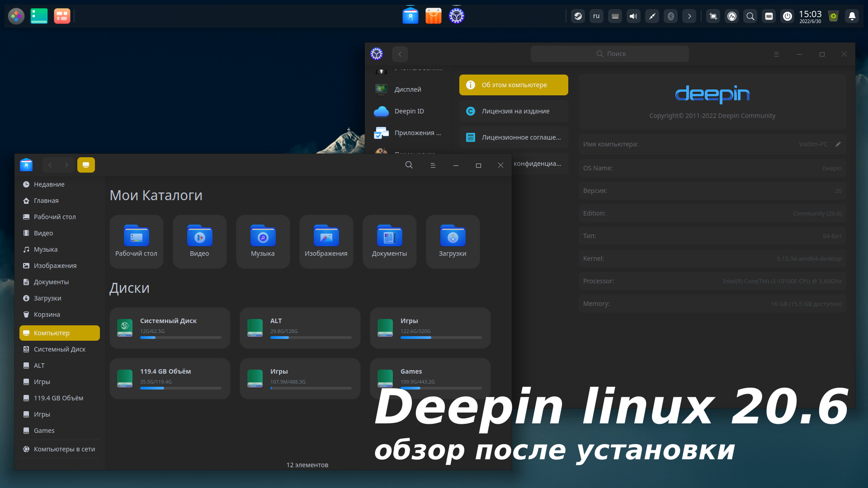Open the Control Center options menu

[x=776, y=54]
